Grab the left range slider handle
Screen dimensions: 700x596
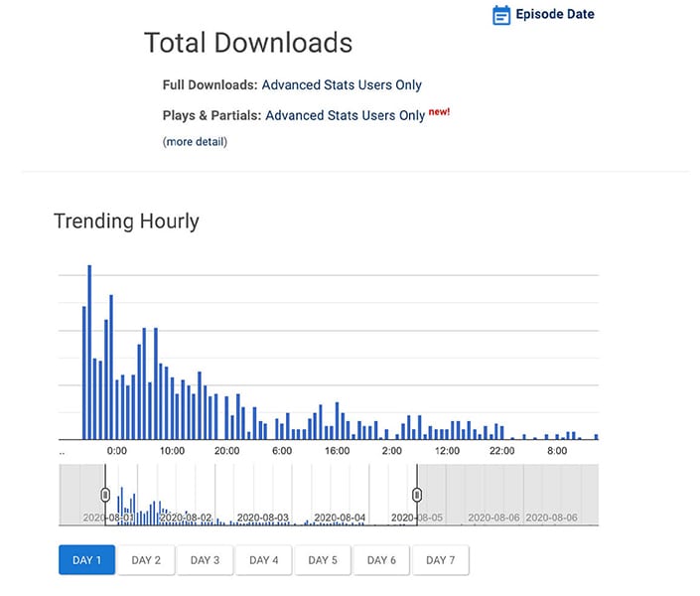pos(105,495)
